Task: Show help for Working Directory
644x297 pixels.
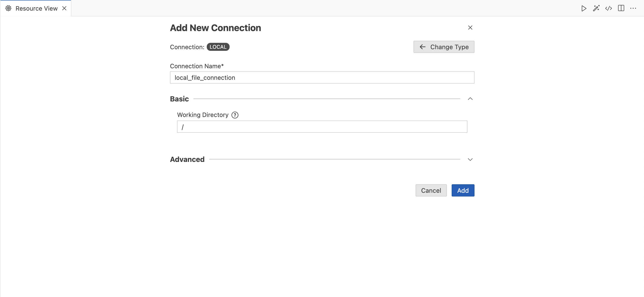Action: [235, 115]
